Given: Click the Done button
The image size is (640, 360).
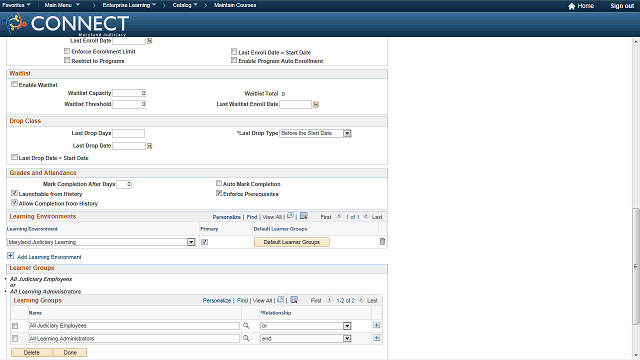Looking at the screenshot, I should (x=70, y=352).
